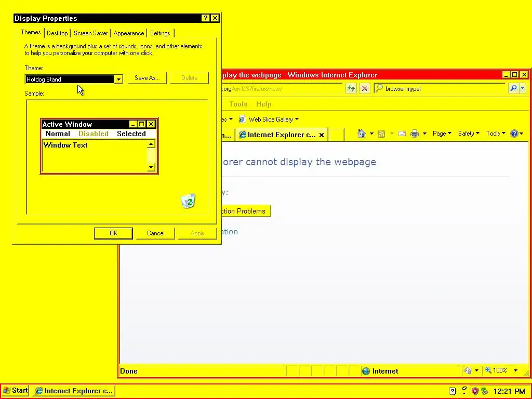Viewport: 532px width, 399px height.
Task: Switch to the Themes tab
Action: (31, 32)
